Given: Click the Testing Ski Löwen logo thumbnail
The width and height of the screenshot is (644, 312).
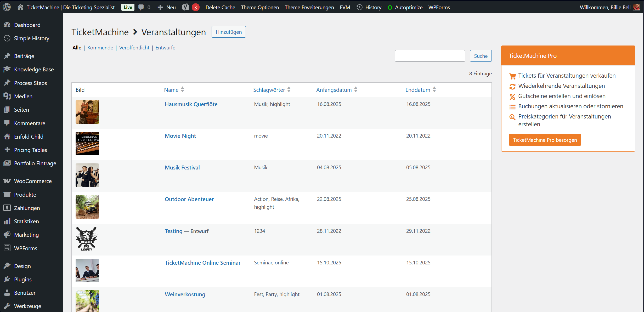Looking at the screenshot, I should click(87, 239).
